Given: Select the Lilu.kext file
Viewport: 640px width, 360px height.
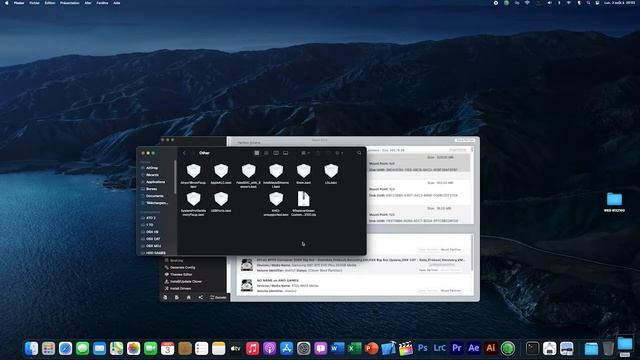Looking at the screenshot, I should pyautogui.click(x=331, y=174).
